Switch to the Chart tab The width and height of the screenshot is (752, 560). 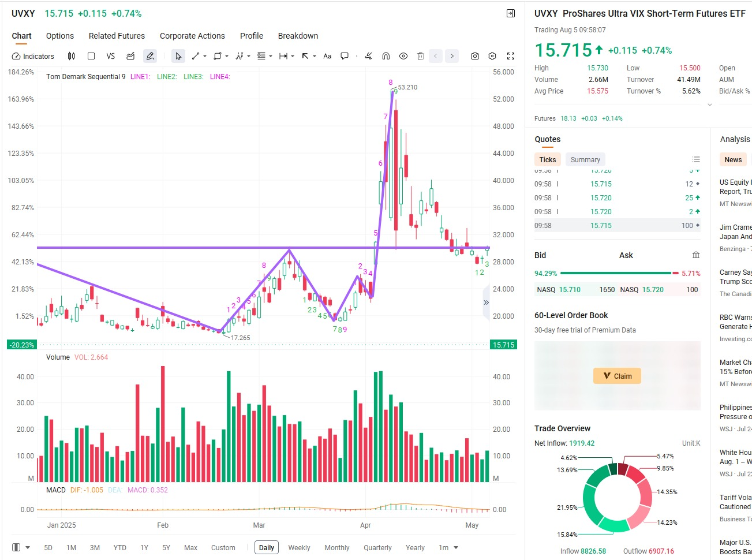(x=22, y=36)
